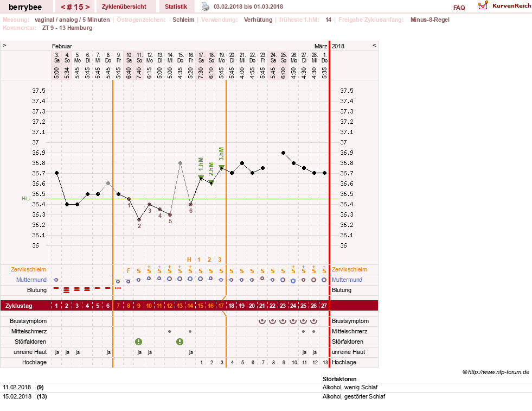The image size is (532, 411).
Task: Click the Muttermund symbol on cycle day 1
Action: pyautogui.click(x=56, y=280)
